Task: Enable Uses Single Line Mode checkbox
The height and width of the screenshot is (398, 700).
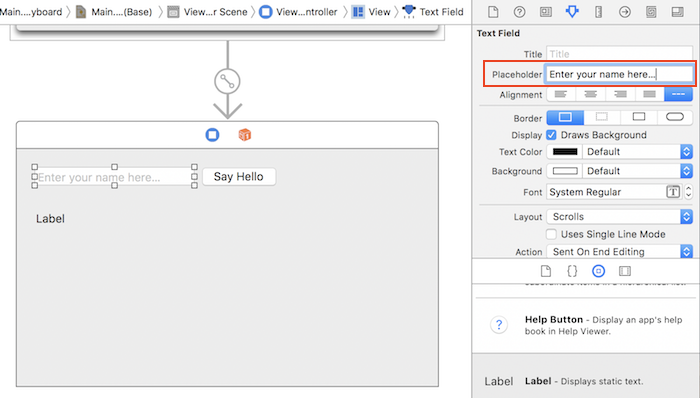Action: click(x=552, y=234)
